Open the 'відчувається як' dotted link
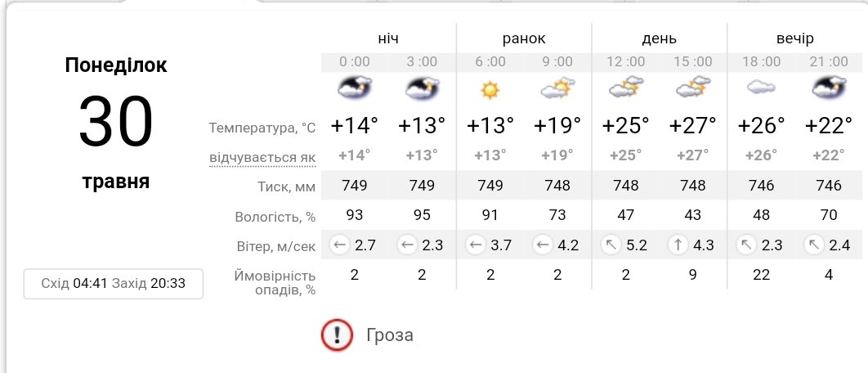The image size is (868, 373). tap(262, 156)
